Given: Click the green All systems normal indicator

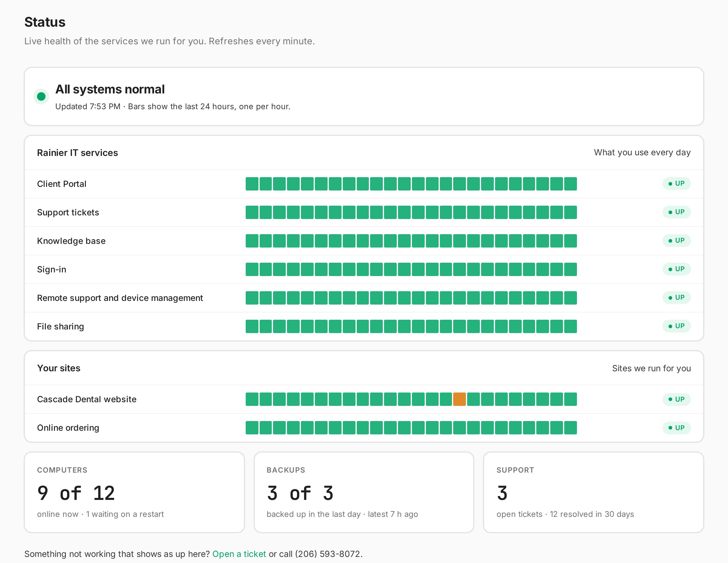Looking at the screenshot, I should coord(41,97).
